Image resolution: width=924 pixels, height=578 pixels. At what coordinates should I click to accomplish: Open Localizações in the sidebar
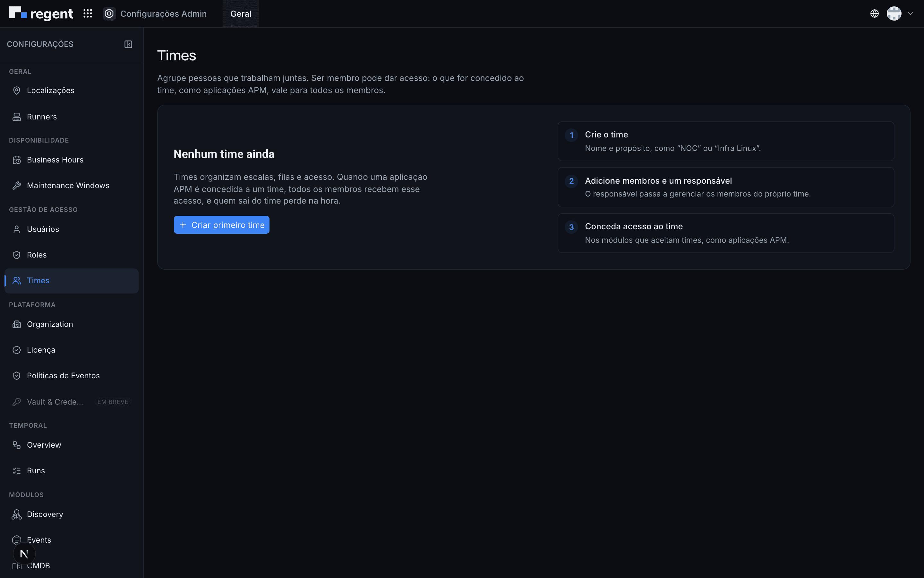72,91
